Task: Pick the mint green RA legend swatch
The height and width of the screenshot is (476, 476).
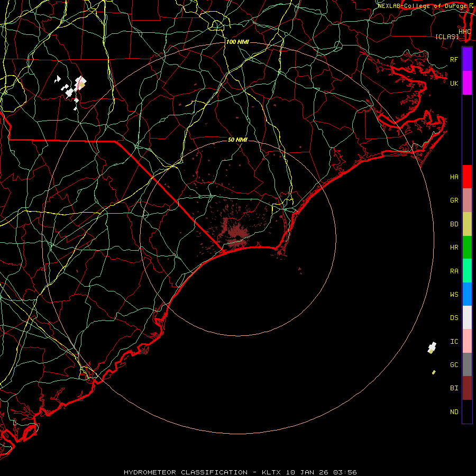Action: (467, 271)
